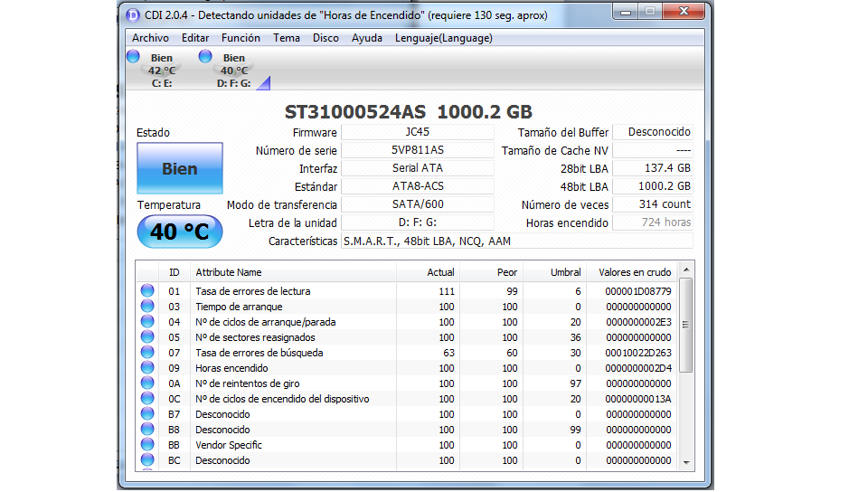Image resolution: width=868 pixels, height=492 pixels.
Task: Click status orb for sectores reasignados row
Action: coord(147,337)
